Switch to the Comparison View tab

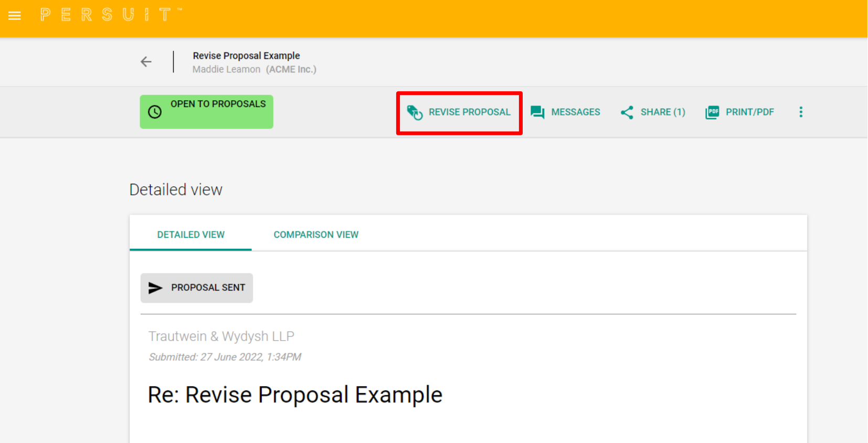(316, 235)
